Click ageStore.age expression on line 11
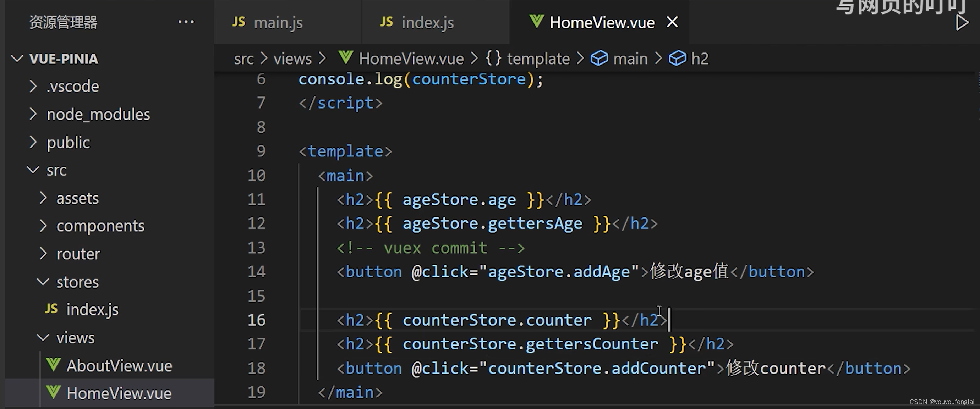This screenshot has width=980, height=409. point(459,200)
